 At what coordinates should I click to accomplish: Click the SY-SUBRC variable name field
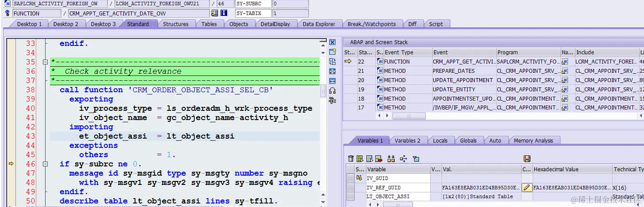pyautogui.click(x=252, y=4)
